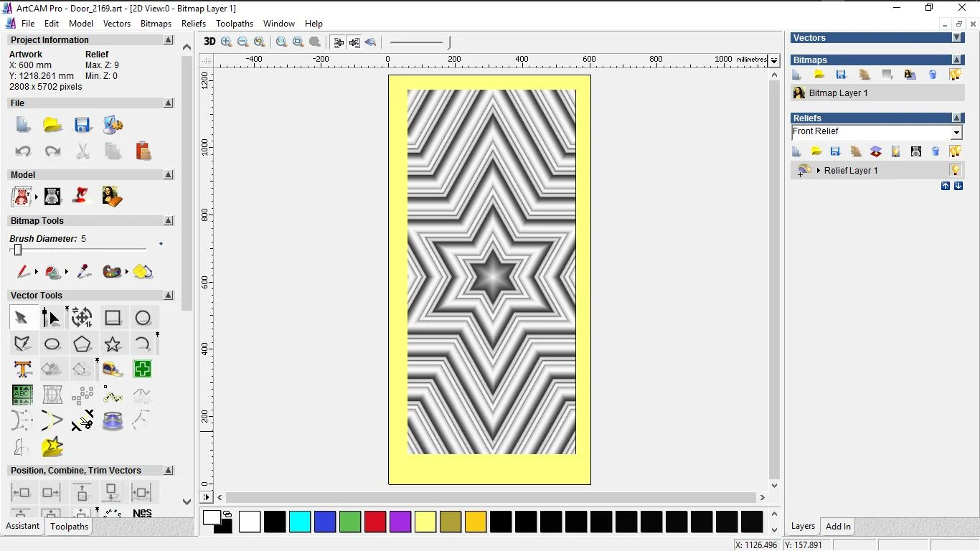This screenshot has width=980, height=551.
Task: Select the Create Star vector tool
Action: click(x=113, y=344)
